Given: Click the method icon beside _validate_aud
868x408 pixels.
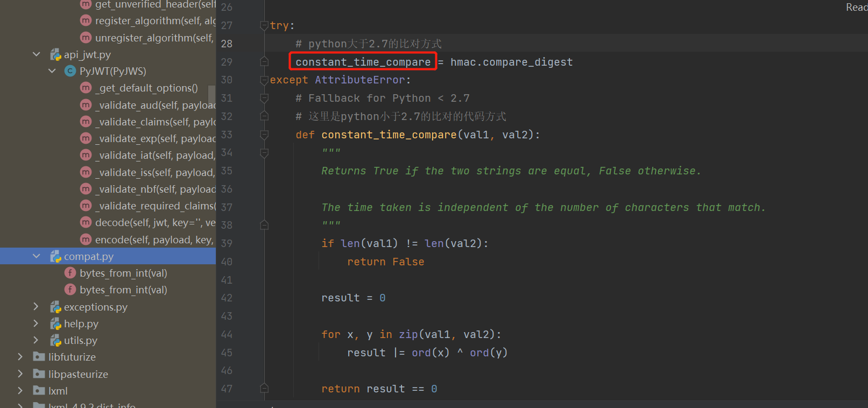Looking at the screenshot, I should (86, 104).
